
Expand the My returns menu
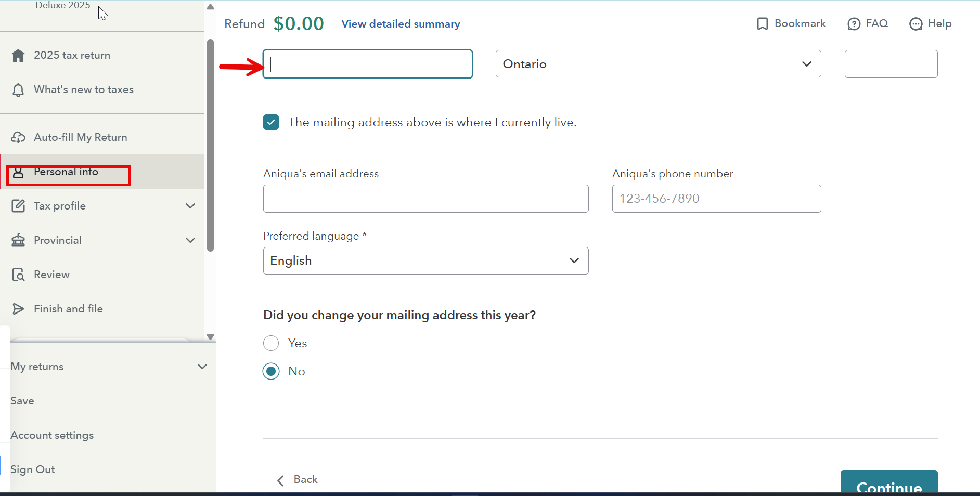click(202, 367)
